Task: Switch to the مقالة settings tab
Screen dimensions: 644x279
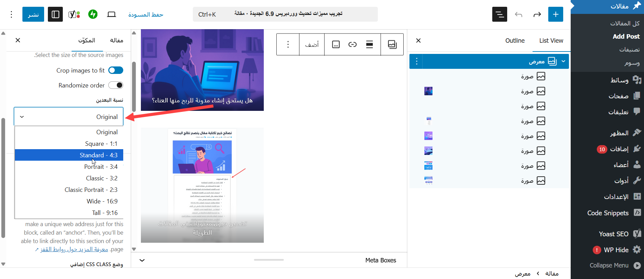Action: (x=116, y=40)
